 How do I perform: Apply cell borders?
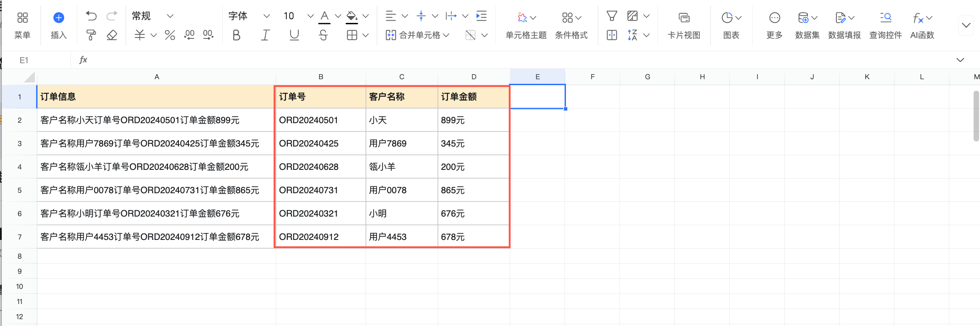(x=352, y=35)
